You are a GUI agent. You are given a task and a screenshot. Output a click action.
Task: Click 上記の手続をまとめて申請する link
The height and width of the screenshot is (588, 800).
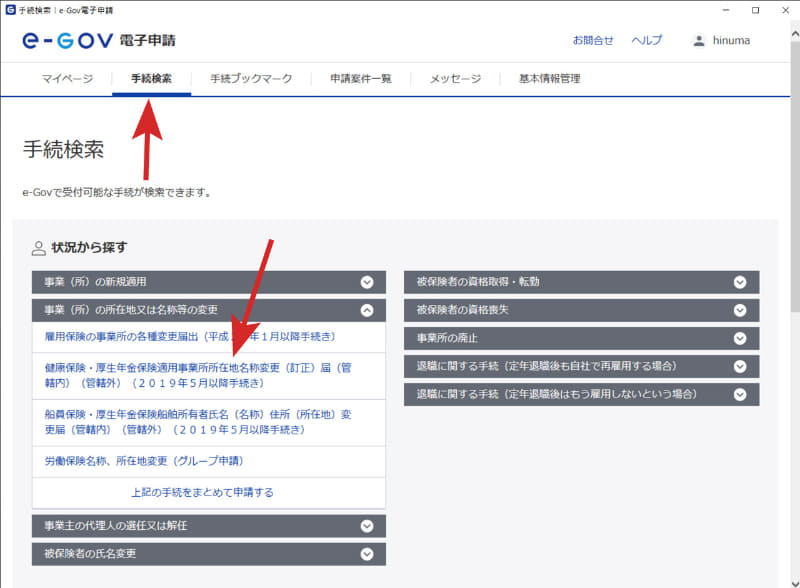[x=203, y=493]
